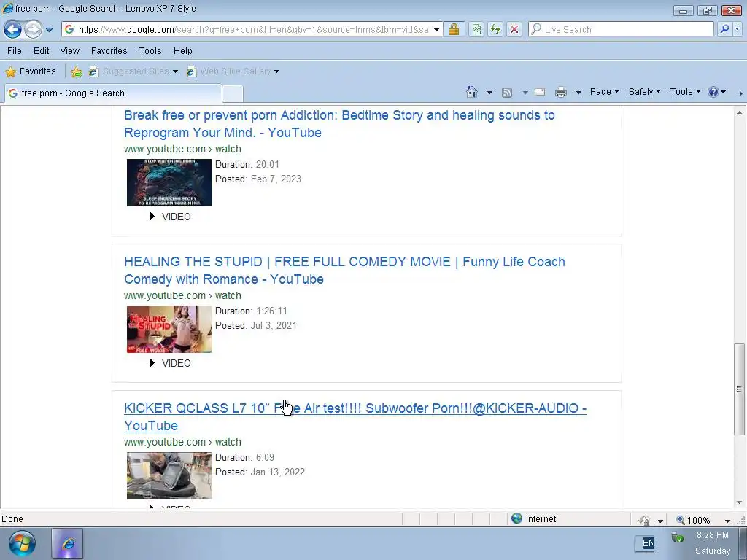
Task: Open the blue Help question mark icon
Action: pos(713,92)
